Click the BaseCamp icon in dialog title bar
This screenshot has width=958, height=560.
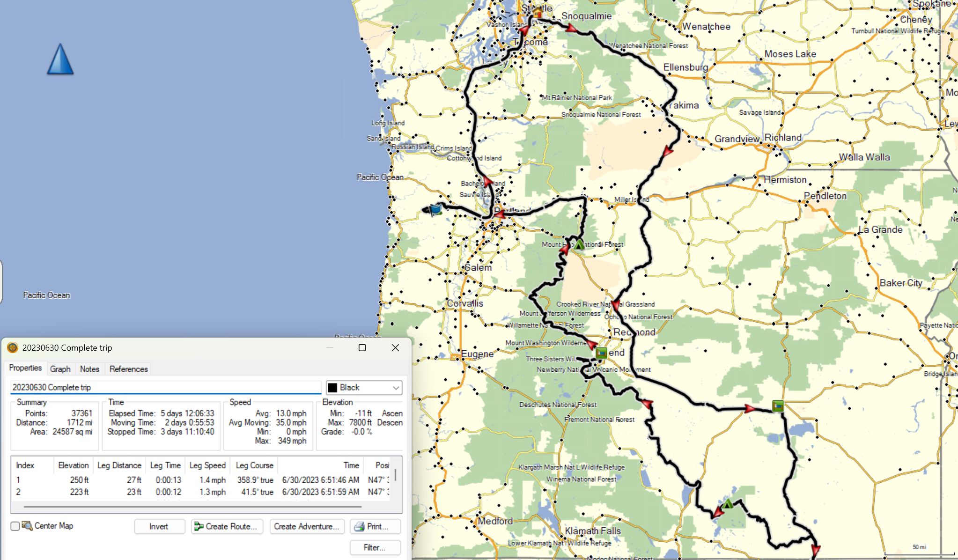click(x=13, y=348)
